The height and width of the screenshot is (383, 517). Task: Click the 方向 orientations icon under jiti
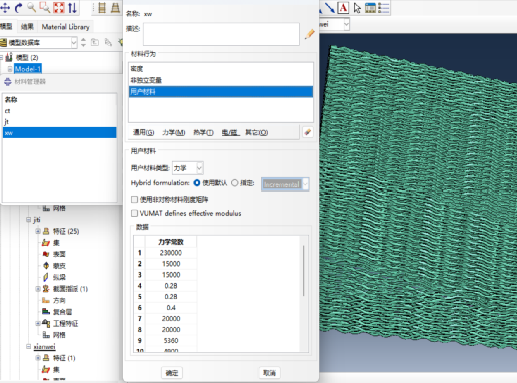[x=46, y=300]
